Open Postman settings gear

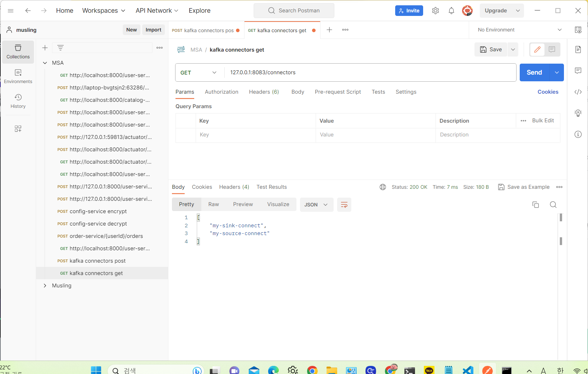click(x=436, y=11)
